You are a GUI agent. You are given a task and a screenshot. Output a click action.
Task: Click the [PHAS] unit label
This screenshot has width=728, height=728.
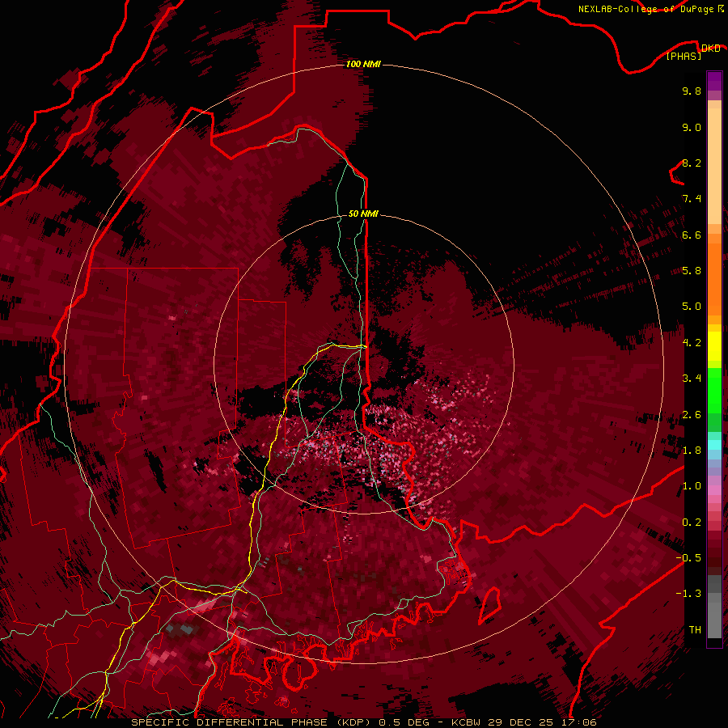pos(684,56)
